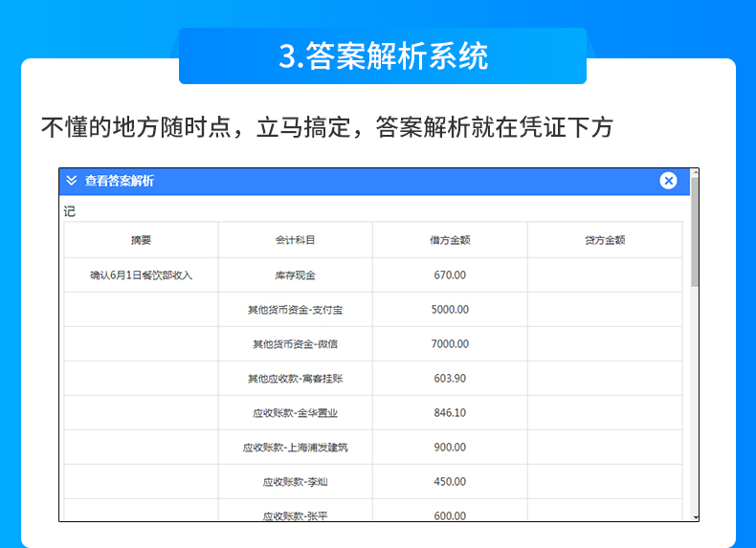The width and height of the screenshot is (756, 548).
Task: Collapse panel using the double-chevron icon
Action: pyautogui.click(x=72, y=181)
